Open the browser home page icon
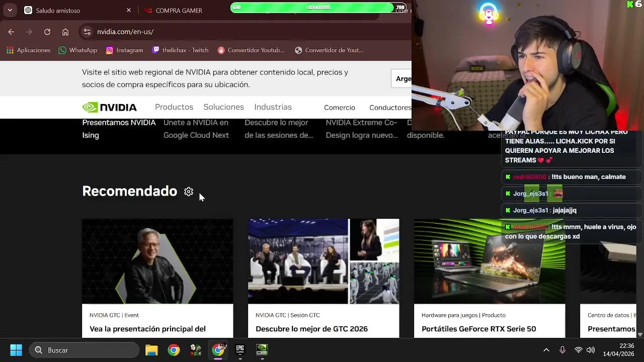 (65, 32)
